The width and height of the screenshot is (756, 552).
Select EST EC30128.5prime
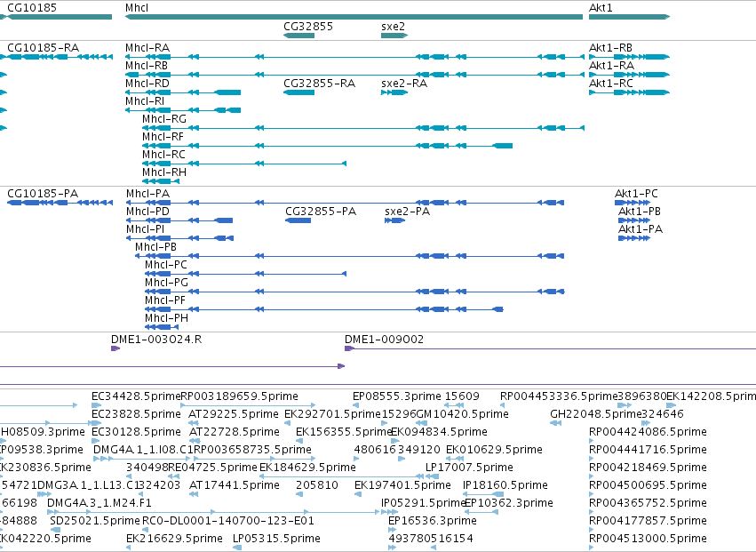click(95, 441)
